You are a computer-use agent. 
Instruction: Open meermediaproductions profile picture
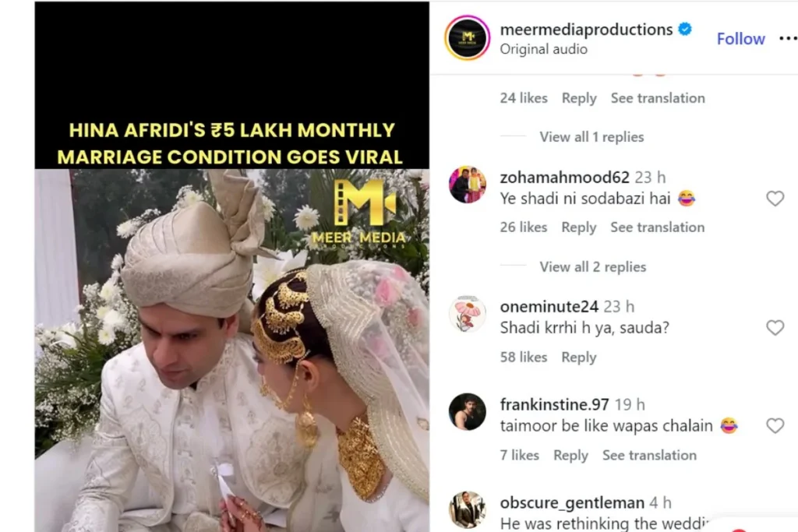pyautogui.click(x=468, y=37)
